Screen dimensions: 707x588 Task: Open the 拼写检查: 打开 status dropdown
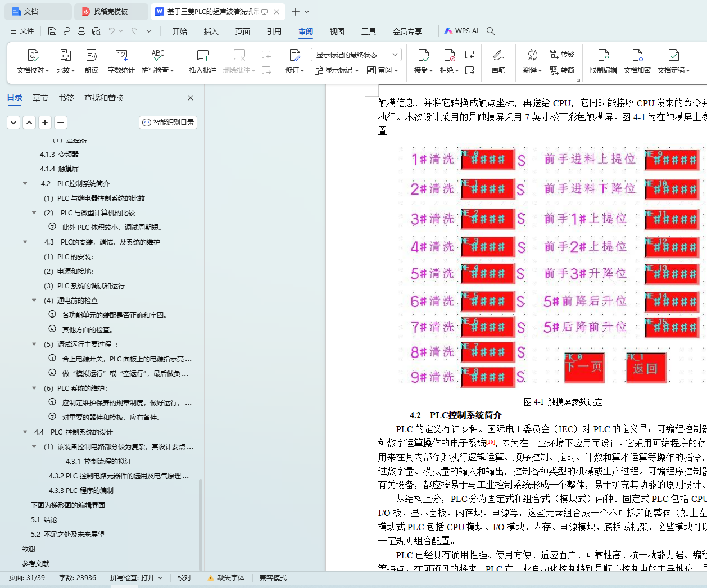point(136,578)
